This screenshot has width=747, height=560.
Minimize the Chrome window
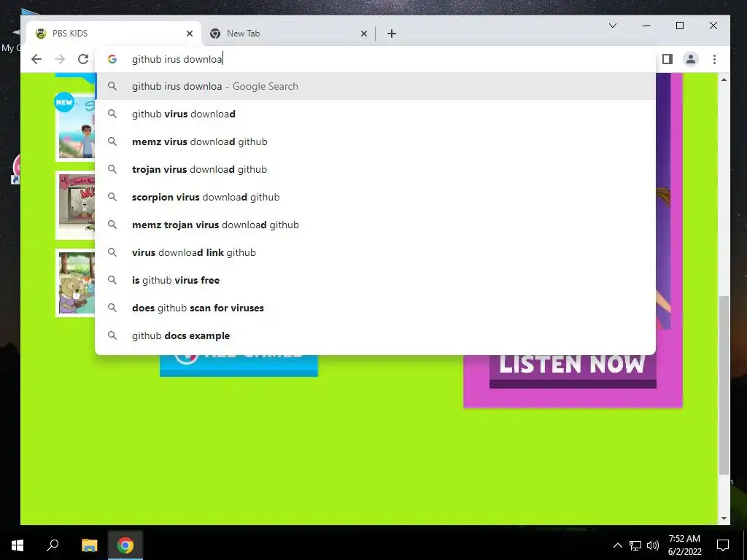(646, 26)
